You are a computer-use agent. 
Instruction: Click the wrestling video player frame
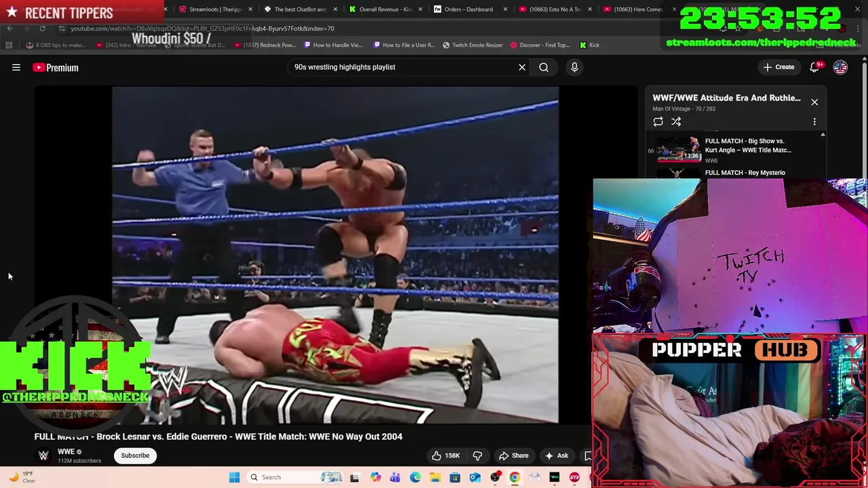335,255
